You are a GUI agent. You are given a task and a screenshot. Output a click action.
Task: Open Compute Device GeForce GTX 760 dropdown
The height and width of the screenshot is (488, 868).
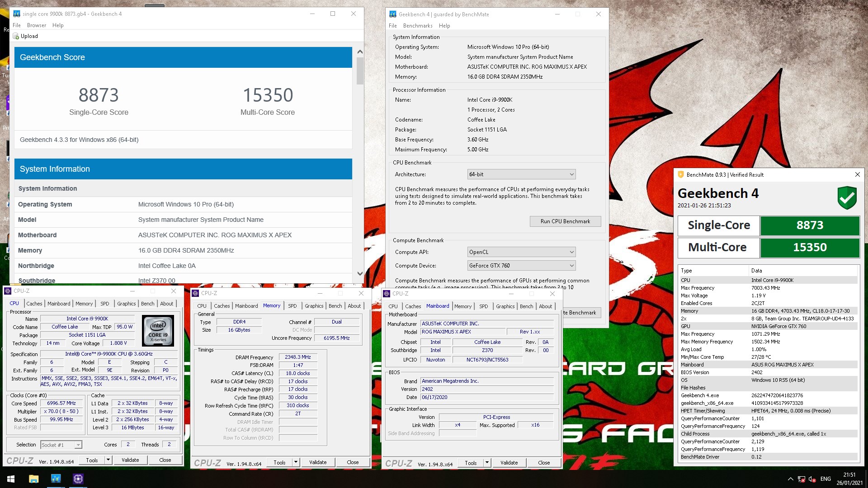click(x=521, y=266)
